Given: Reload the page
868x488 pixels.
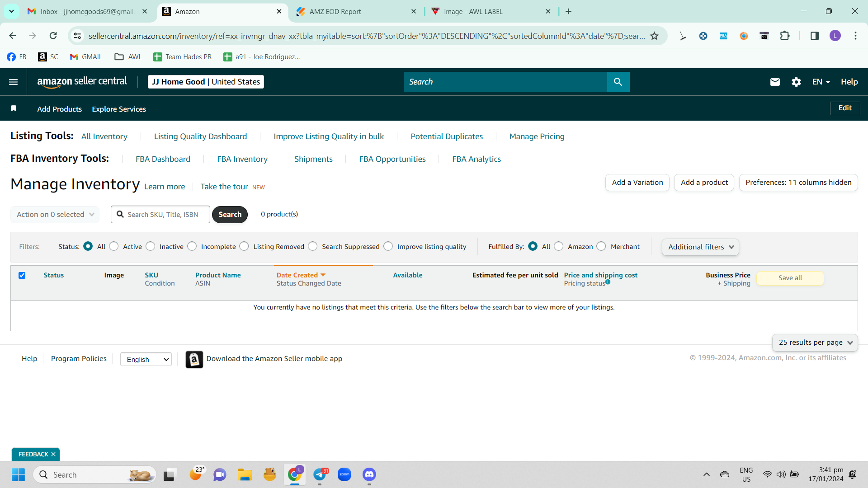Looking at the screenshot, I should (x=53, y=36).
